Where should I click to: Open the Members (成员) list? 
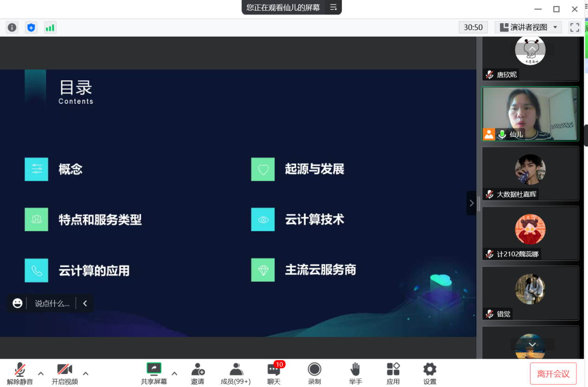236,373
